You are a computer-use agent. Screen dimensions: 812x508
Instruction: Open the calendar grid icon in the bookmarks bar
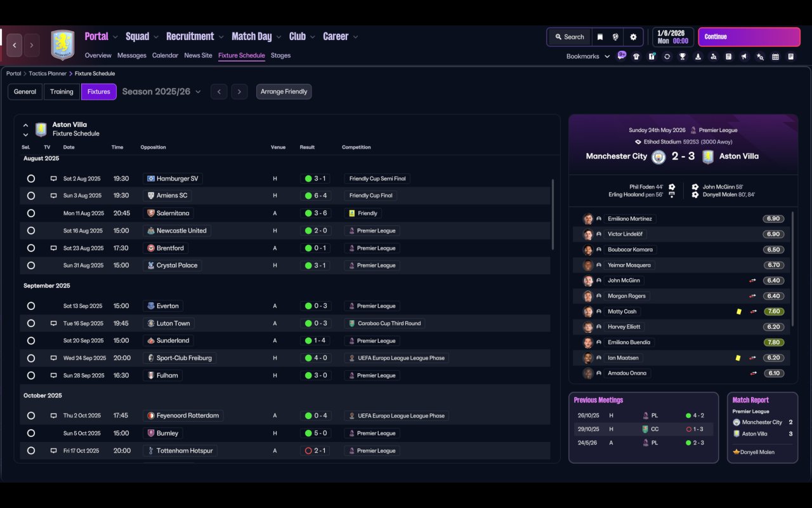[x=775, y=57]
